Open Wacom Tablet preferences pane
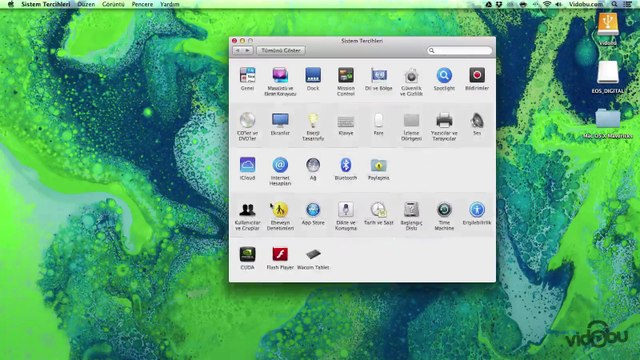This screenshot has width=640, height=360. click(313, 255)
